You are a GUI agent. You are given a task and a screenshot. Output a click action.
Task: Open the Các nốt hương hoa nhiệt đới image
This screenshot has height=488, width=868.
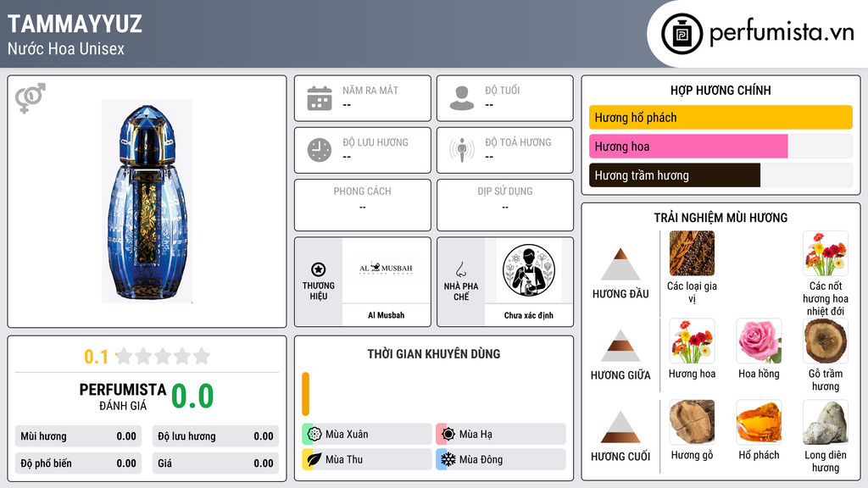[x=826, y=253]
